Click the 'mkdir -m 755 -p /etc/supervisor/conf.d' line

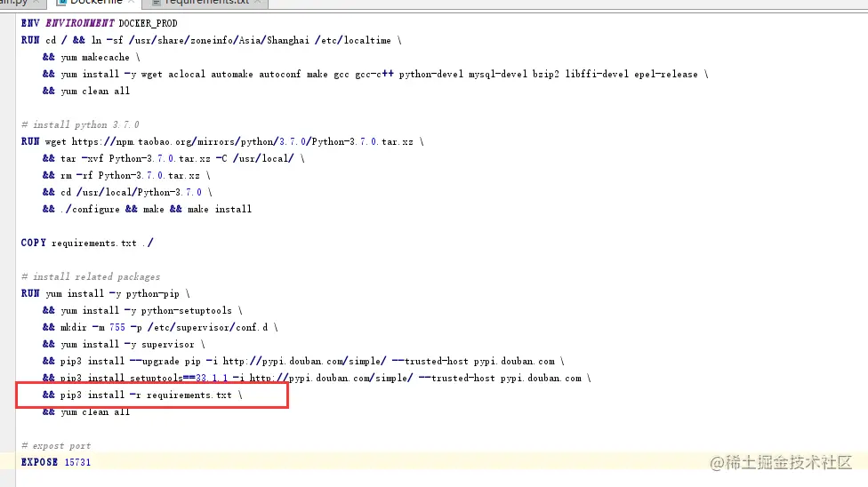(x=161, y=328)
